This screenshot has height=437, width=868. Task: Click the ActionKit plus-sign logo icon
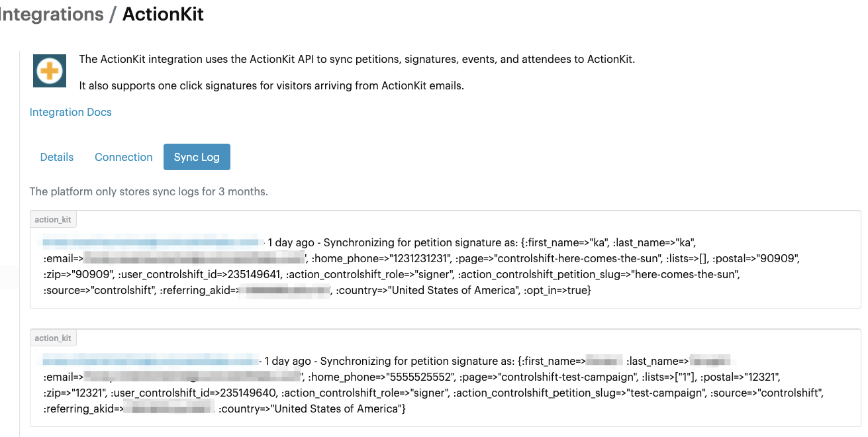point(50,71)
